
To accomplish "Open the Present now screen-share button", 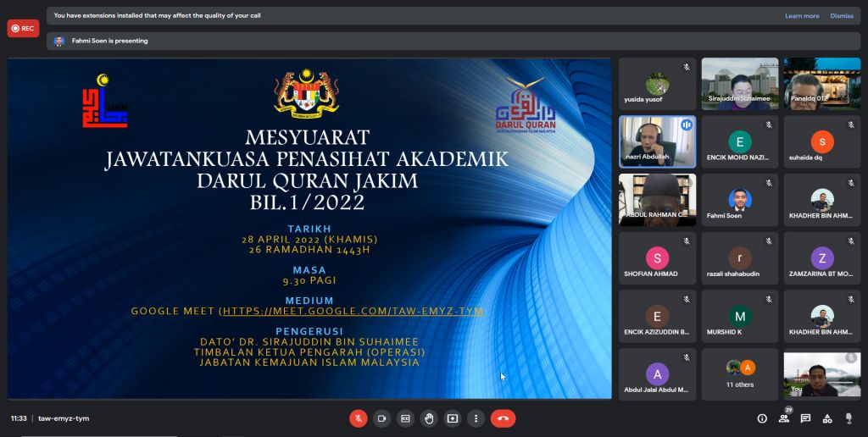I will (453, 418).
